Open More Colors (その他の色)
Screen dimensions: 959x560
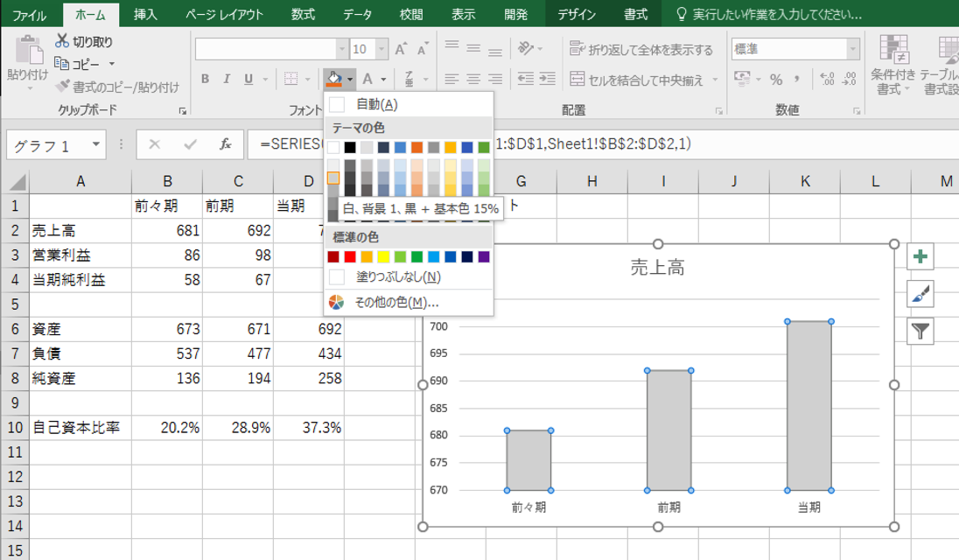(409, 303)
